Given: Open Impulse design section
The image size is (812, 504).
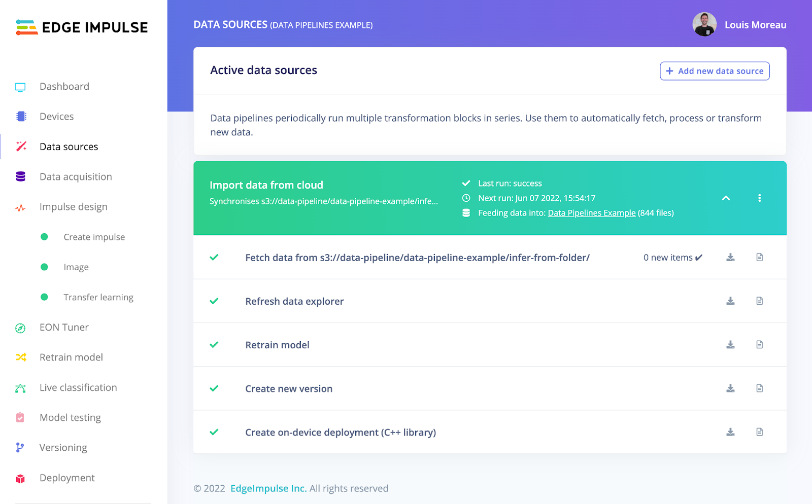Looking at the screenshot, I should point(74,207).
